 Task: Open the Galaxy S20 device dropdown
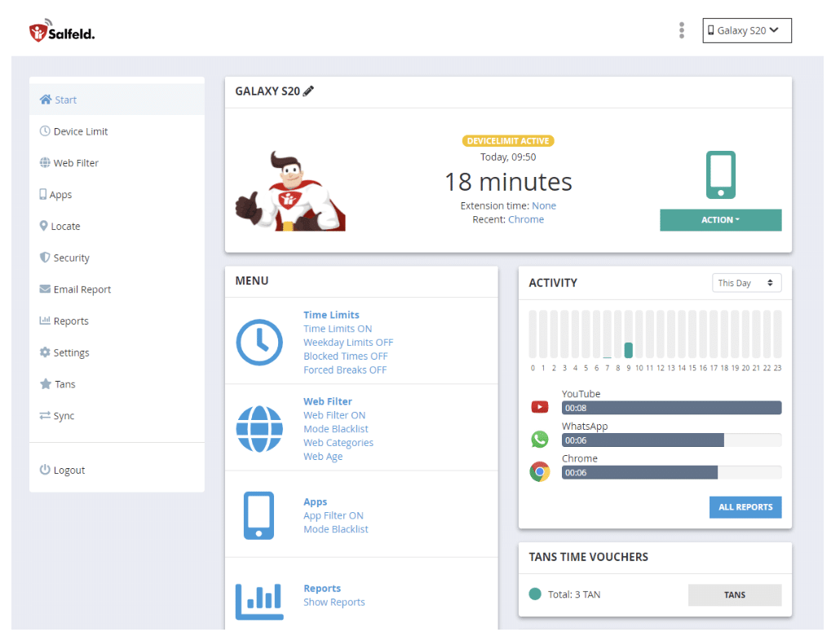tap(746, 31)
